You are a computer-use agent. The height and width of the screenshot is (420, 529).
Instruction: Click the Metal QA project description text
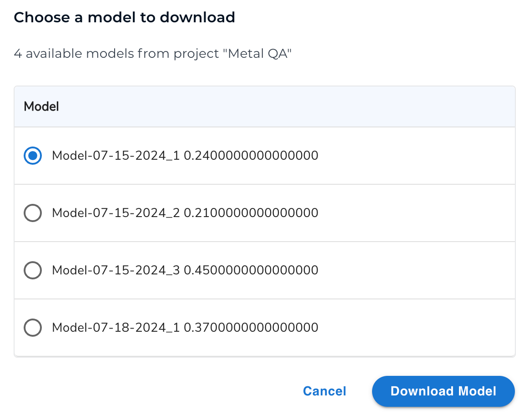pos(153,53)
